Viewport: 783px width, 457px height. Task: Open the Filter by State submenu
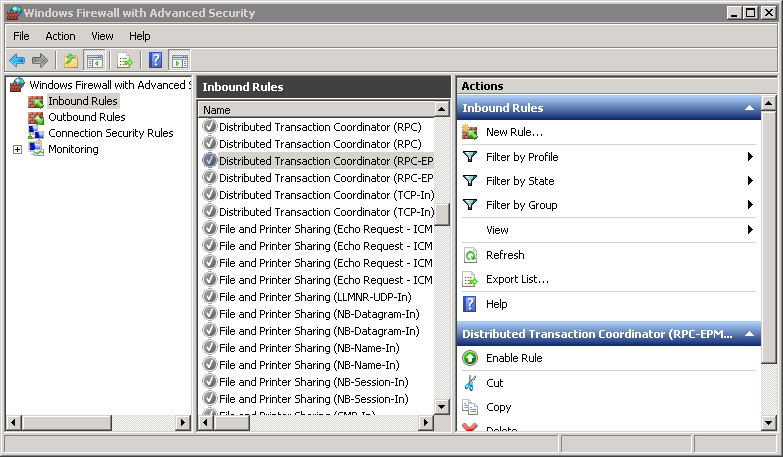(519, 181)
